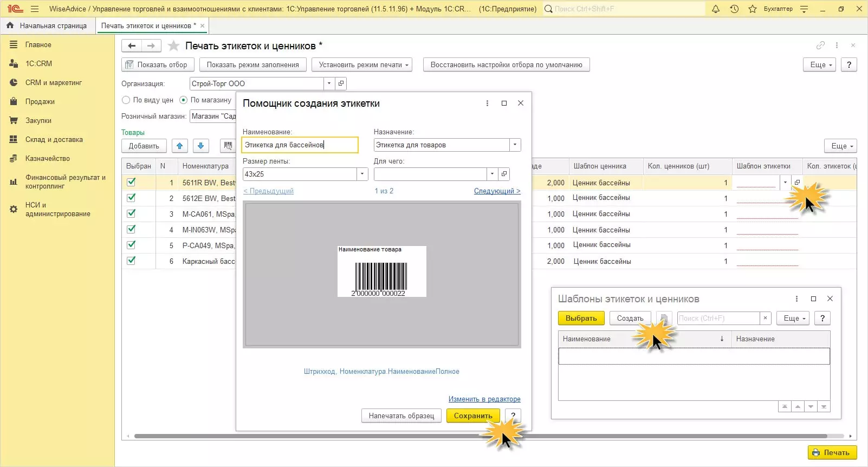Move row up with blue arrow
The image size is (868, 467).
180,146
